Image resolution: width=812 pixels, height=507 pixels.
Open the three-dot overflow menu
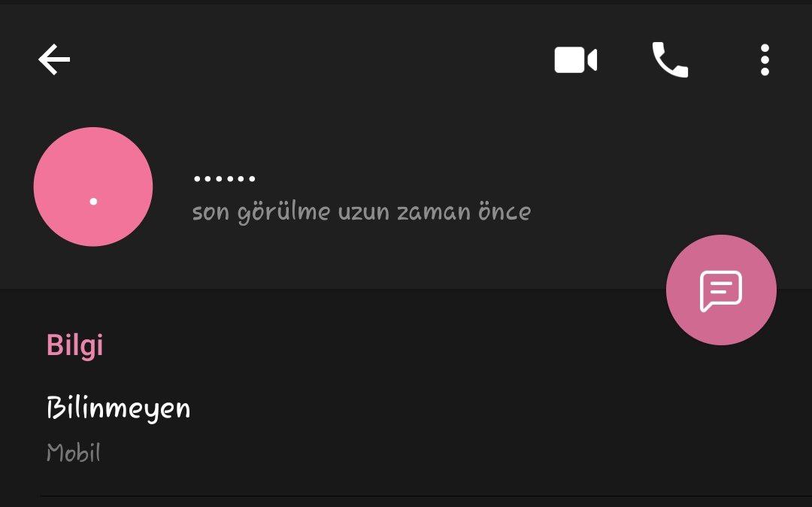765,60
